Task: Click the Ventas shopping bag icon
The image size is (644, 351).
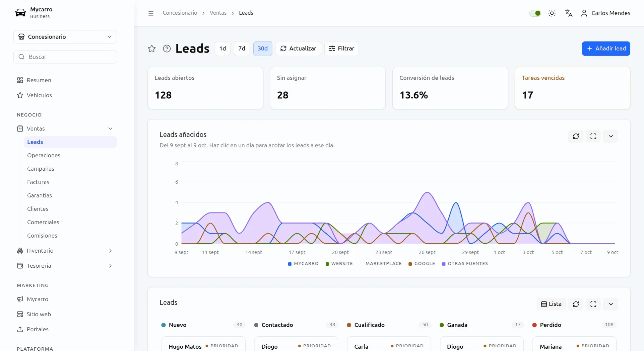Action: tap(20, 128)
